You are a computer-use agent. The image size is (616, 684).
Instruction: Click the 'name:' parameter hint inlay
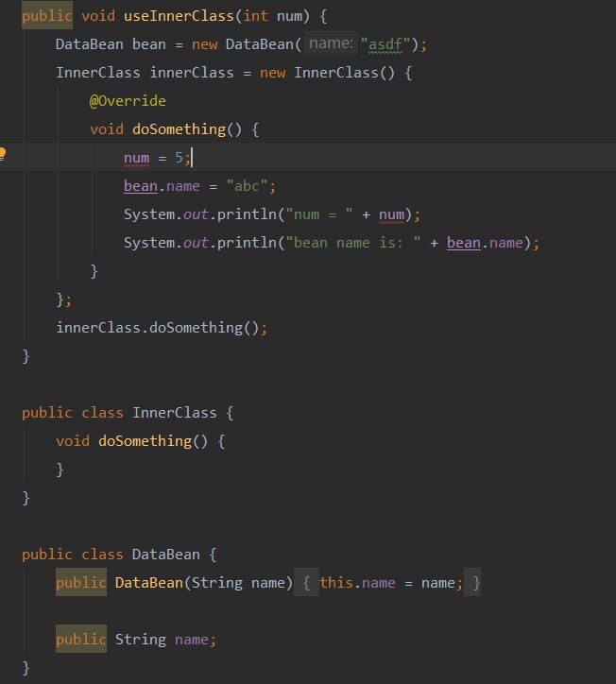coord(331,43)
